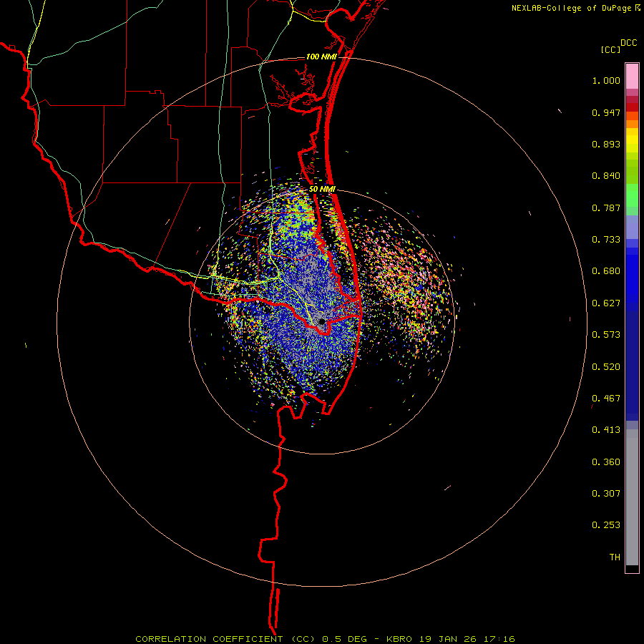Click the 0.520 legend value
Image resolution: width=644 pixels, height=644 pixels.
[x=606, y=367]
